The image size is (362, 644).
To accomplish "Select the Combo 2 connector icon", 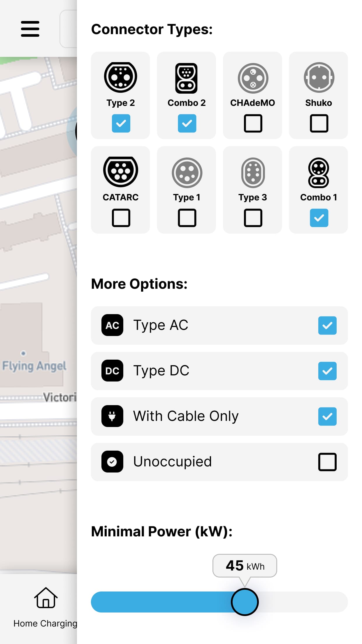I will click(x=186, y=77).
